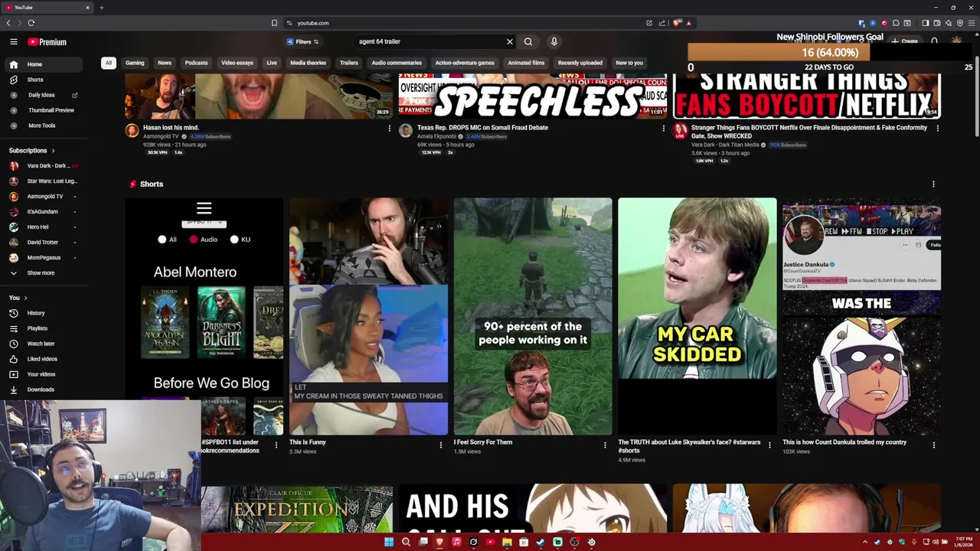The image size is (980, 551).
Task: Open Watch later list
Action: pos(44,344)
